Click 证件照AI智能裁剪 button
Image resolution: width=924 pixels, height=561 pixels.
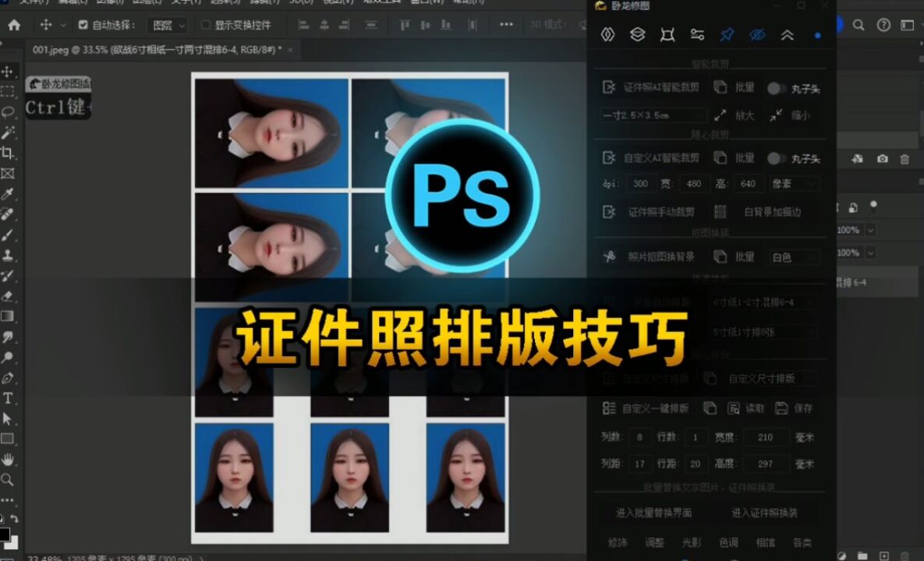(x=651, y=88)
